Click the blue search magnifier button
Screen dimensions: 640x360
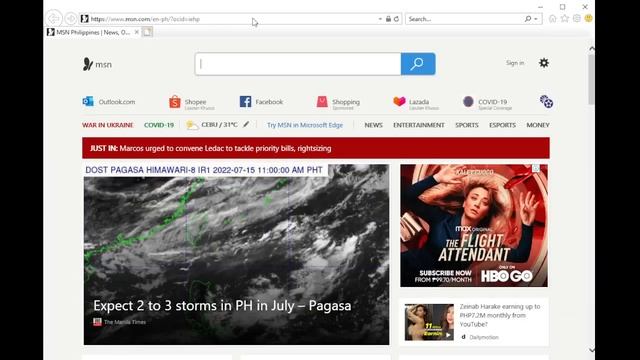point(418,64)
